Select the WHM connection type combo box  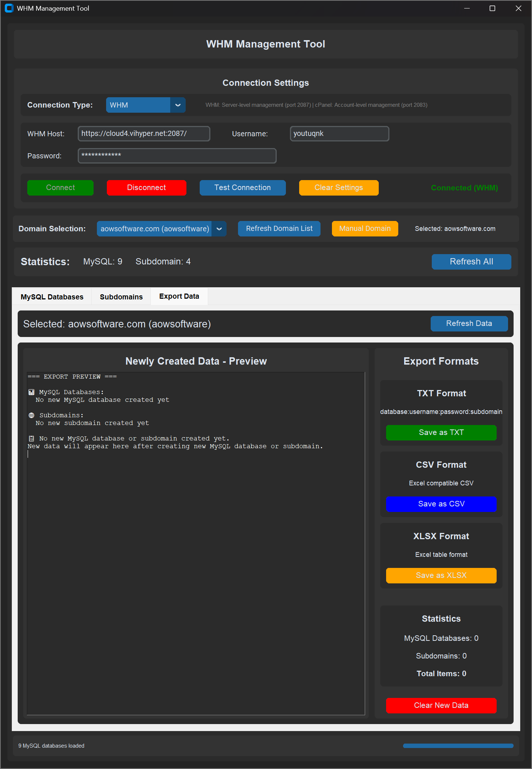pyautogui.click(x=146, y=105)
